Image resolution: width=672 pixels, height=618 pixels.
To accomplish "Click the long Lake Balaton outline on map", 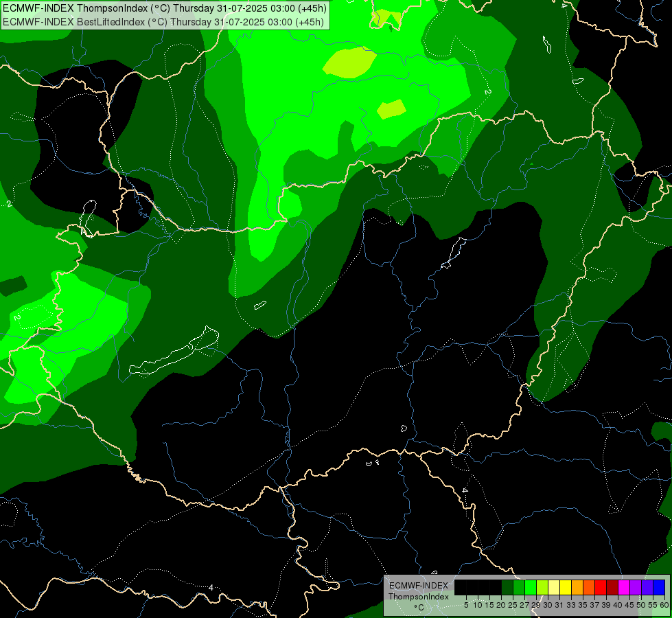I will 174,352.
